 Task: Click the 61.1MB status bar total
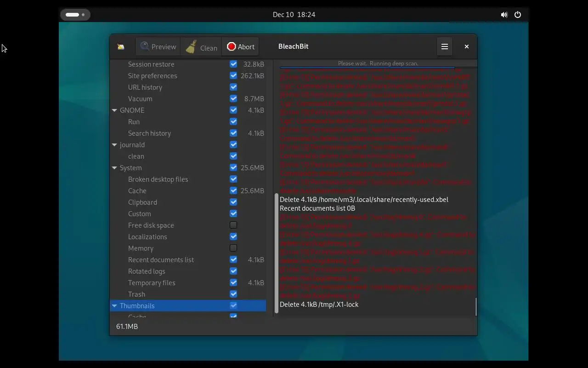127,326
